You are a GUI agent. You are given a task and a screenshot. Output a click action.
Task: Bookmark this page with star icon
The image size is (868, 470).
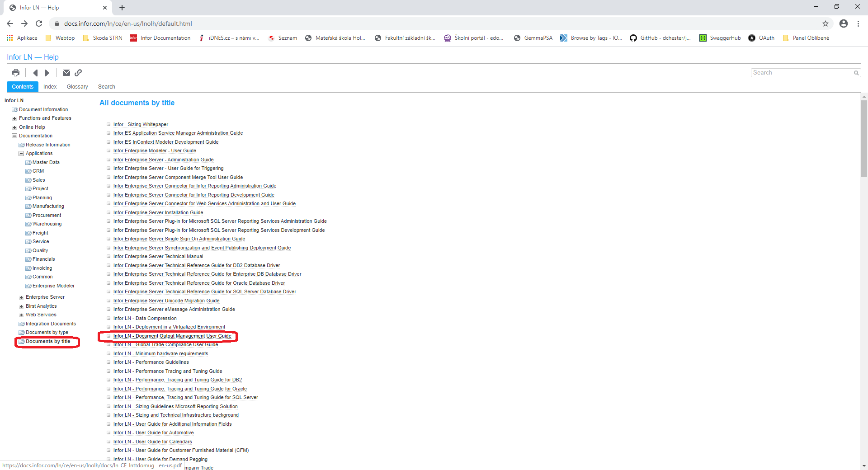click(826, 23)
